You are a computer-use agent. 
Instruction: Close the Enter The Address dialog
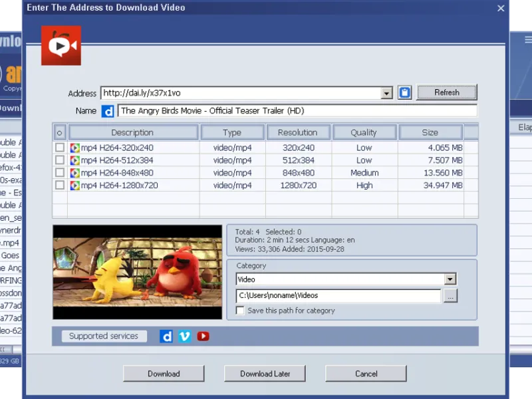pos(501,8)
